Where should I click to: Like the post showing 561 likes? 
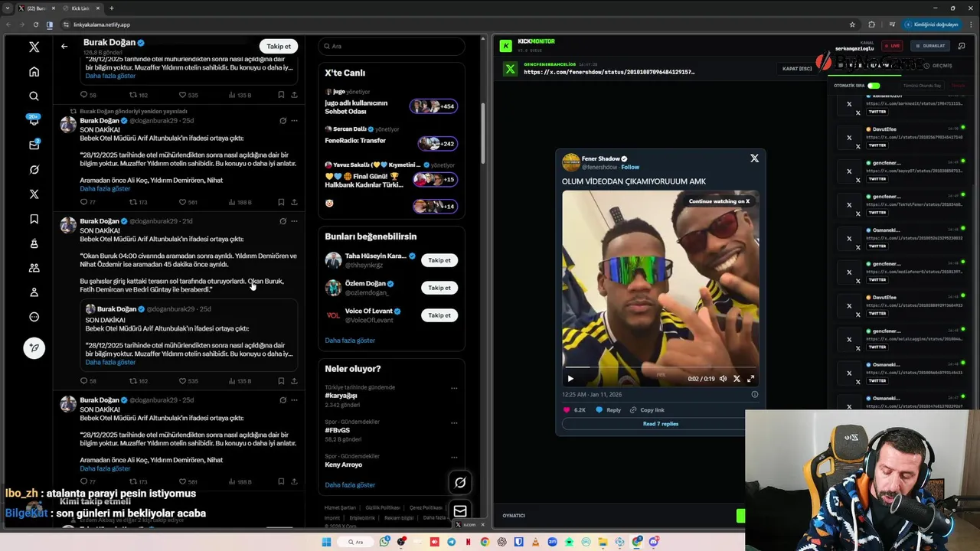point(188,202)
